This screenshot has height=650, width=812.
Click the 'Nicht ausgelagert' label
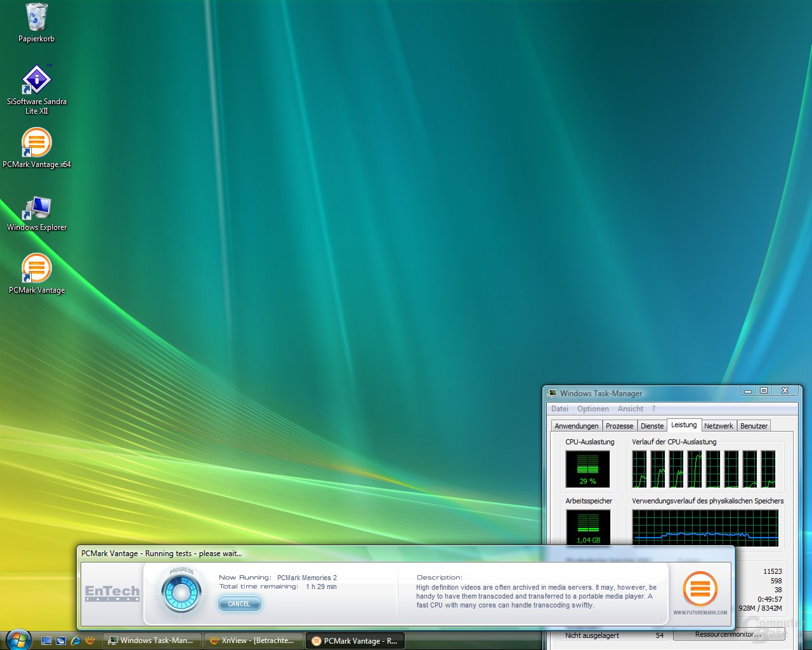click(592, 635)
